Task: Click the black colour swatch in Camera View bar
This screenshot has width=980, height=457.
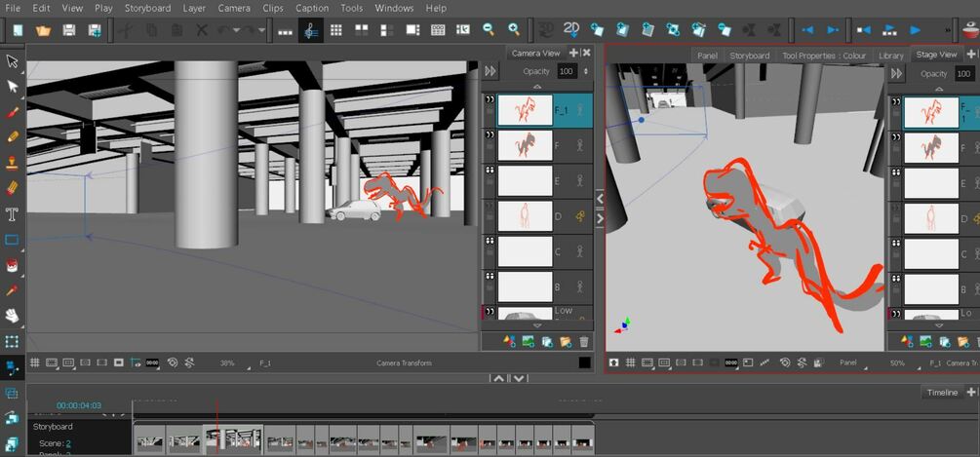Action: pyautogui.click(x=584, y=362)
